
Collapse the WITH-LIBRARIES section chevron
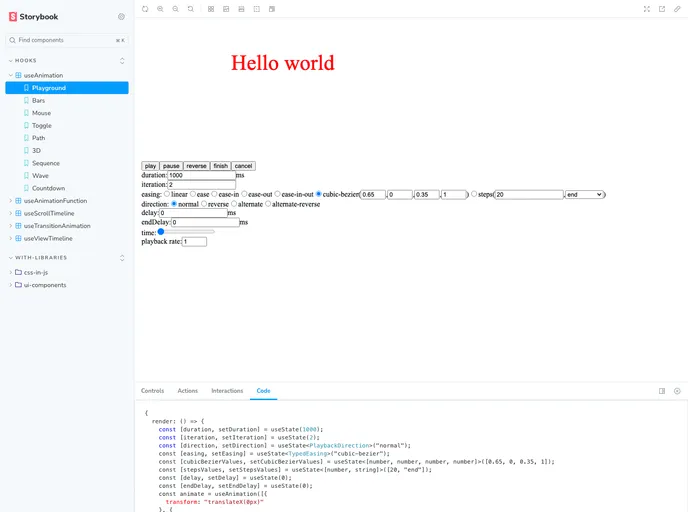point(11,258)
